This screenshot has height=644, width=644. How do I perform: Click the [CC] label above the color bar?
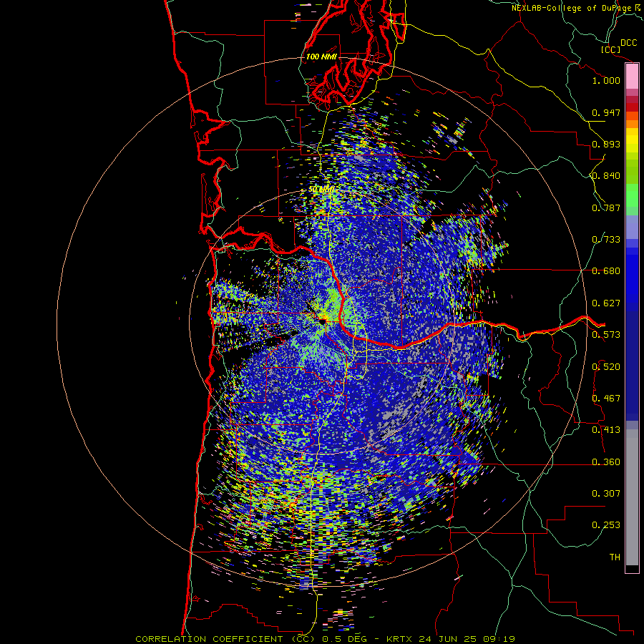(x=611, y=49)
